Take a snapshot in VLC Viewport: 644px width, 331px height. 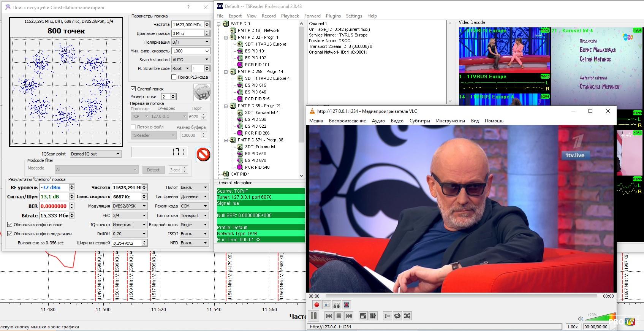coord(327,305)
